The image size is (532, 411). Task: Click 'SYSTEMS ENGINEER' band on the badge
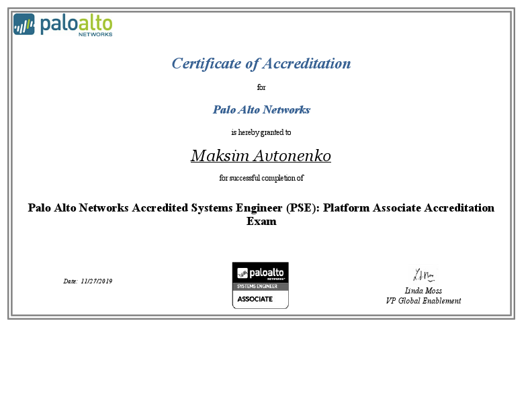[x=260, y=286]
